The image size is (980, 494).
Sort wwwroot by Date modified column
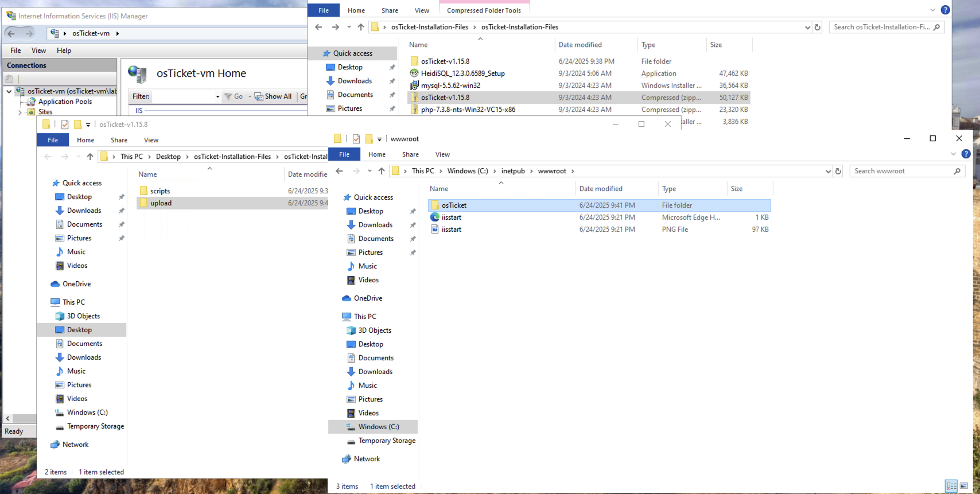[x=617, y=189]
